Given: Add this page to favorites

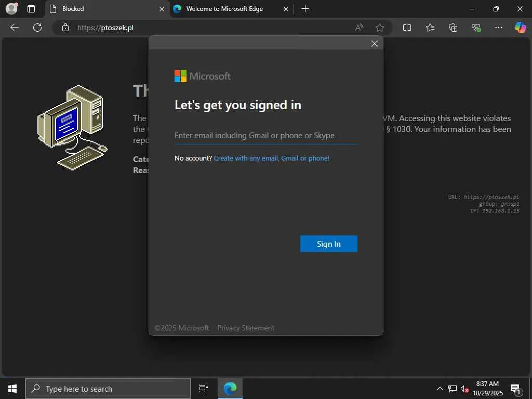Looking at the screenshot, I should click(380, 28).
